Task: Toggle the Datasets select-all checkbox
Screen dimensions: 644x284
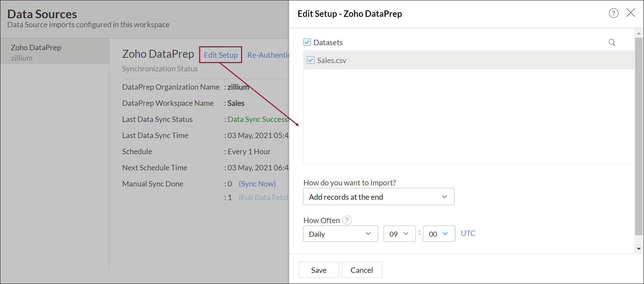Action: point(307,42)
